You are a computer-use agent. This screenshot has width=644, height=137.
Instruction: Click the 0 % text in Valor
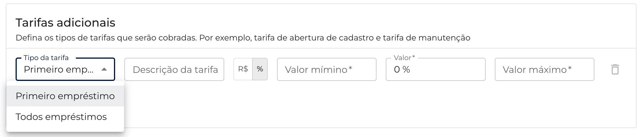point(402,69)
